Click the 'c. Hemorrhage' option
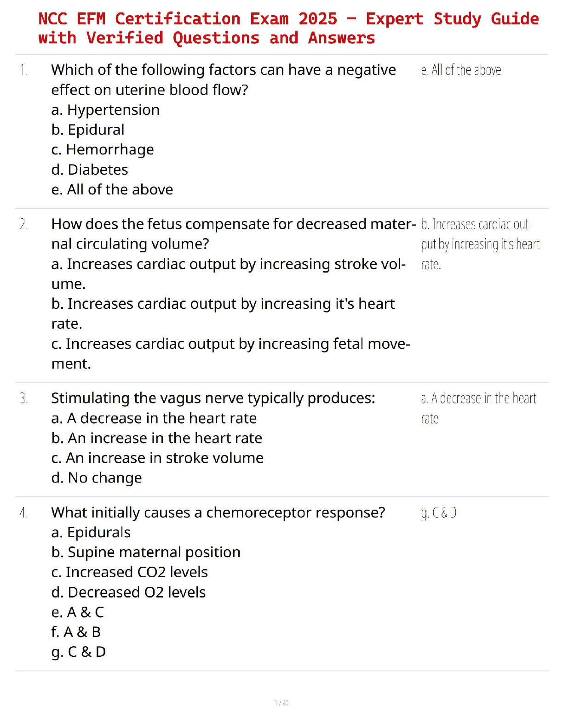Viewport: 563px width, 728px height. coord(103,150)
